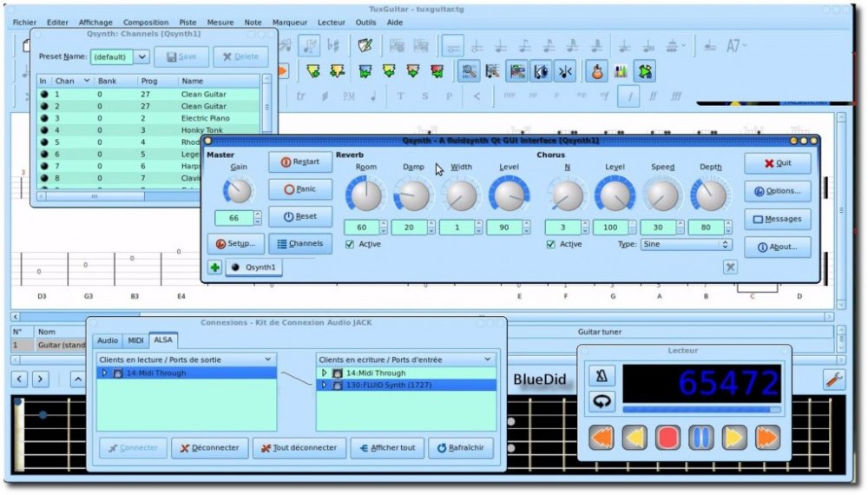Open the Marqueur menu
Viewport: 868px width, 495px height.
pos(290,23)
